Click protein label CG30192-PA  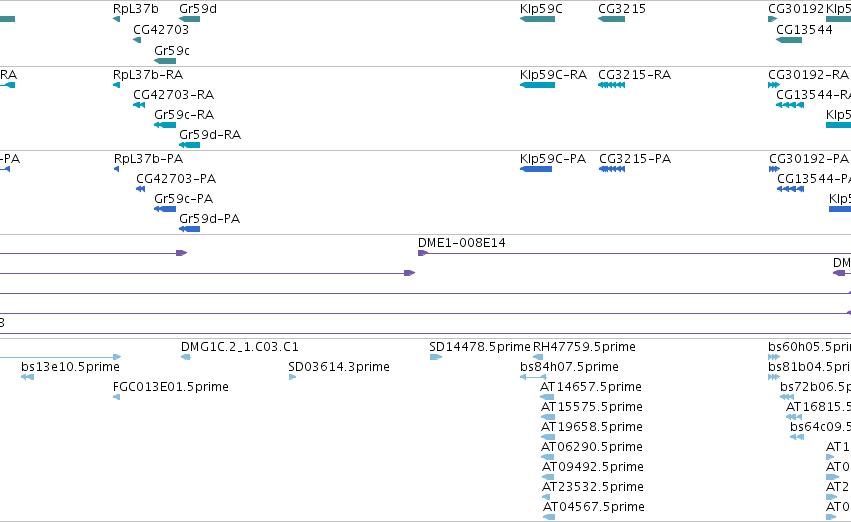[809, 159]
